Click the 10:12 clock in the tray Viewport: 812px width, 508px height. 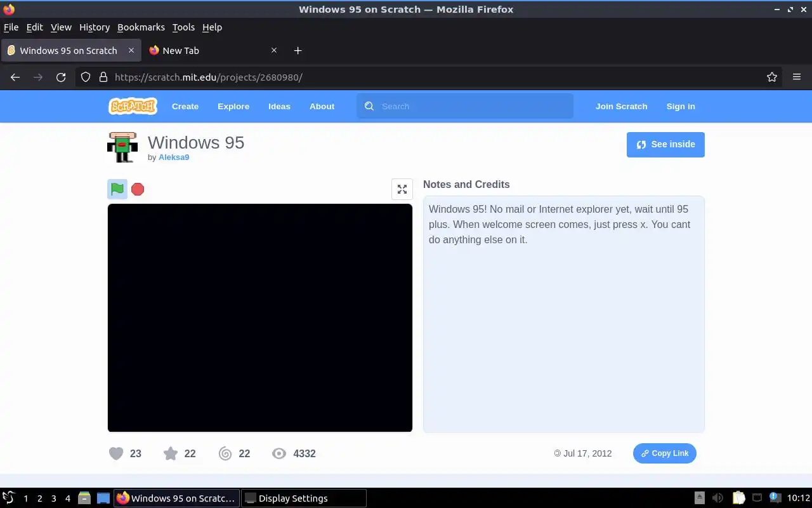(799, 498)
